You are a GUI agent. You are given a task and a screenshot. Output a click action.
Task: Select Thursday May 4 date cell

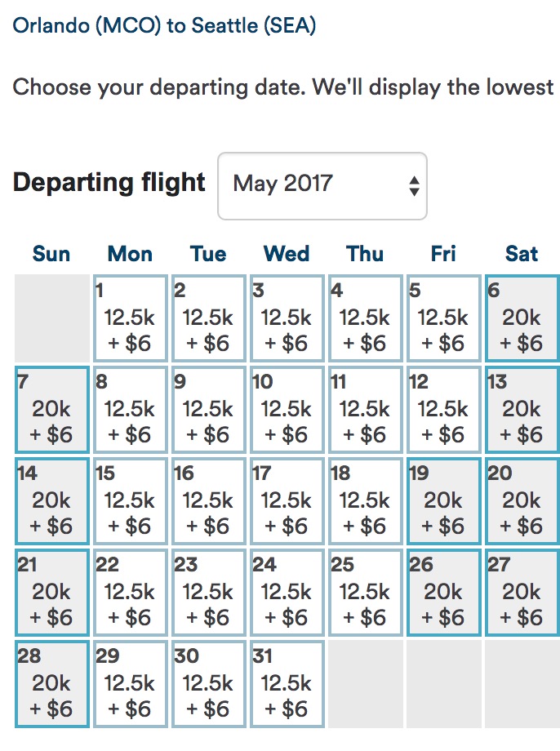click(x=365, y=318)
